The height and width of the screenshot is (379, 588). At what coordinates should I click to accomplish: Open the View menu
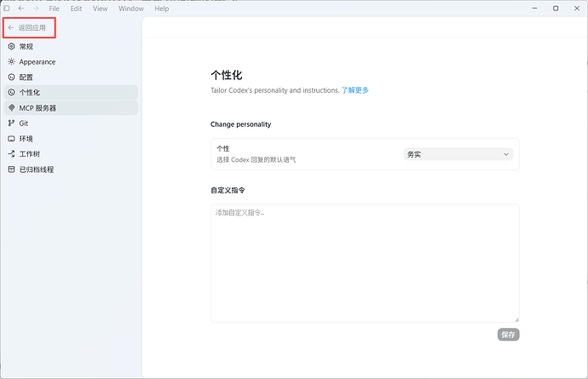tap(100, 9)
